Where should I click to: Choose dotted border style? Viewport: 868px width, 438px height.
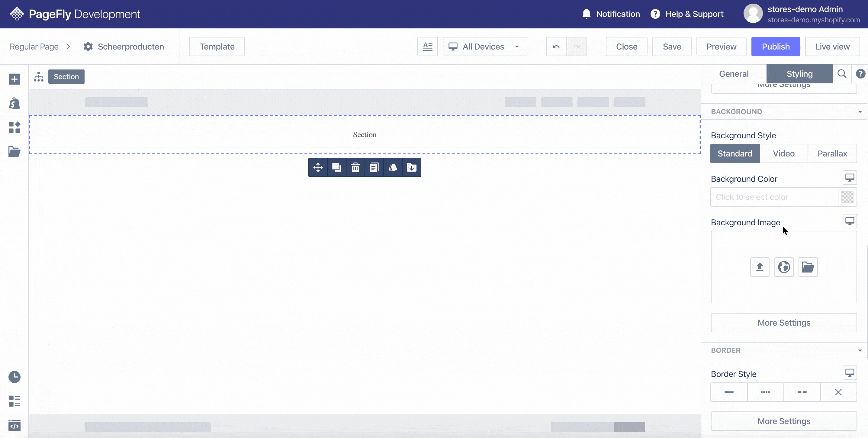point(765,392)
